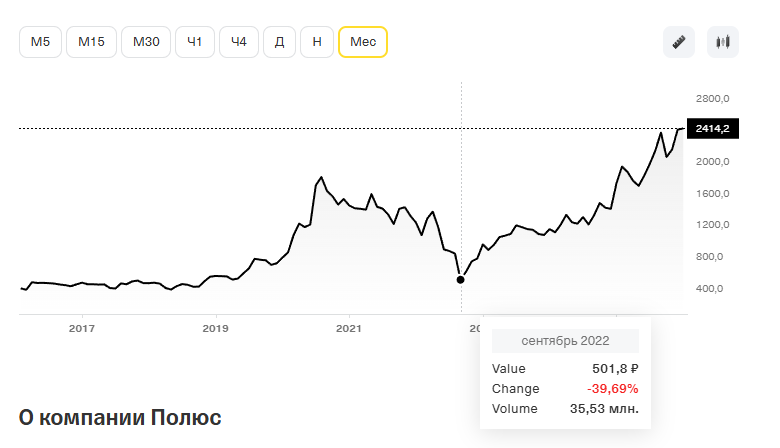Click the red -39,69% change value
Viewport: 780px width, 448px height.
tap(614, 388)
